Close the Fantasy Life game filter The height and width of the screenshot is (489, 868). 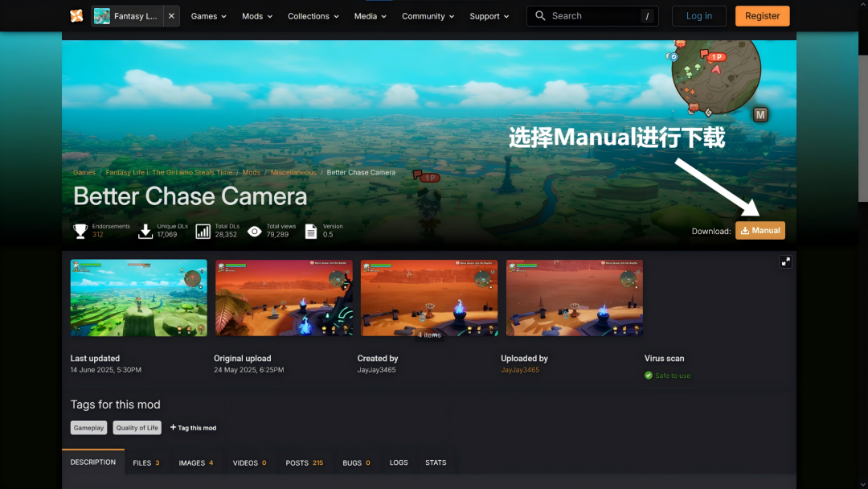172,16
